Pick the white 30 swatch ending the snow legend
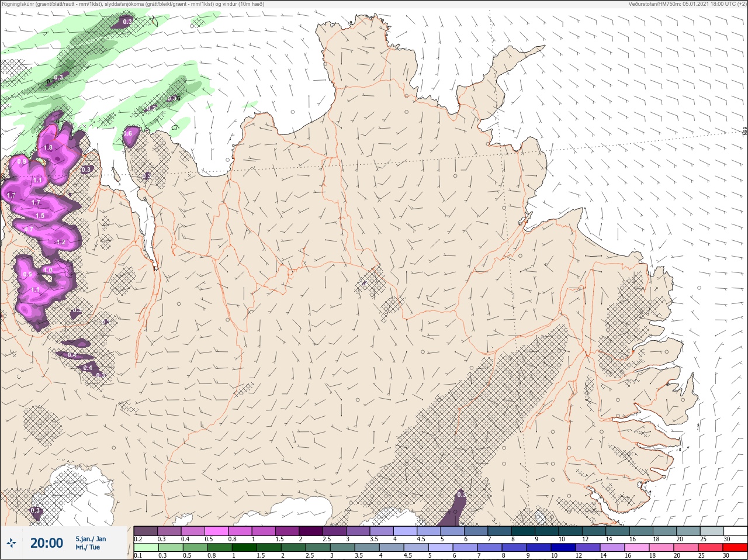The height and width of the screenshot is (560, 748). point(735,531)
